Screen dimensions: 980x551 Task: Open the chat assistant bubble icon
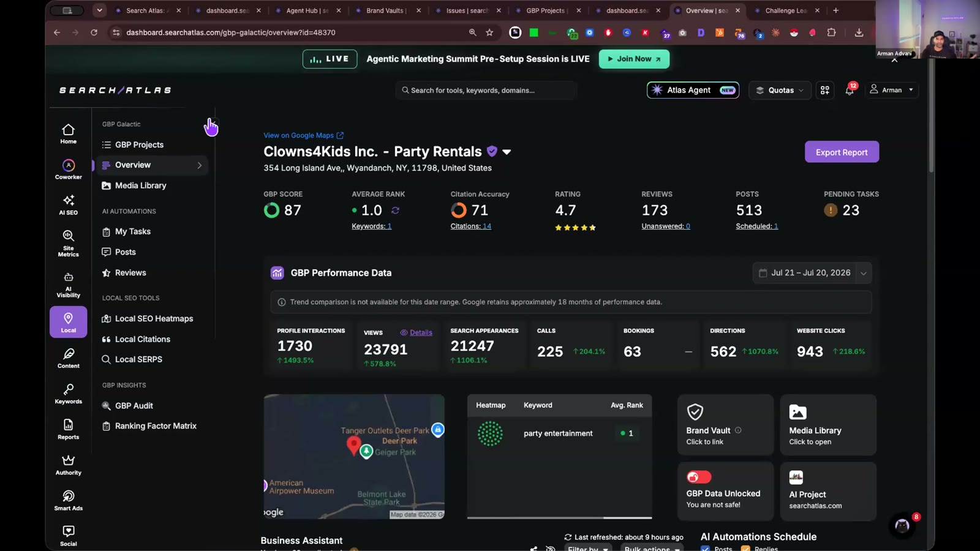coord(902,525)
